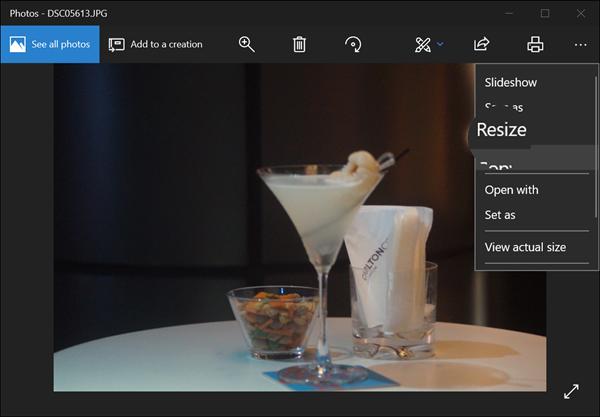The image size is (600, 417).
Task: Choose View actual size menu entry
Action: (525, 247)
